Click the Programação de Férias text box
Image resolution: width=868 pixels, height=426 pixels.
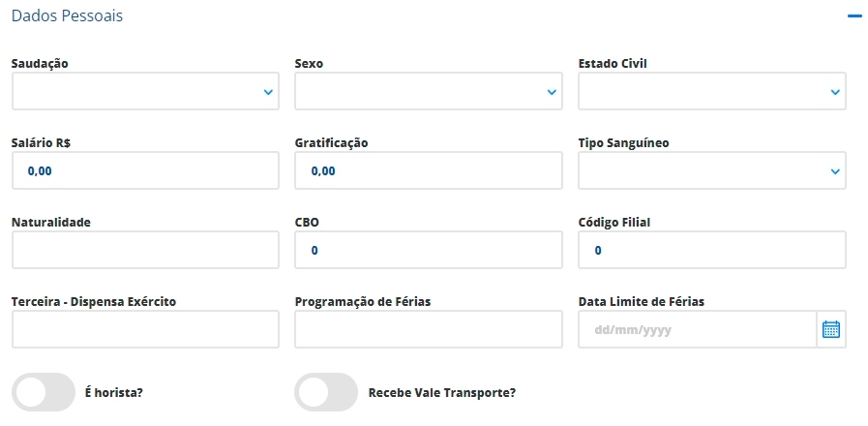(x=429, y=329)
